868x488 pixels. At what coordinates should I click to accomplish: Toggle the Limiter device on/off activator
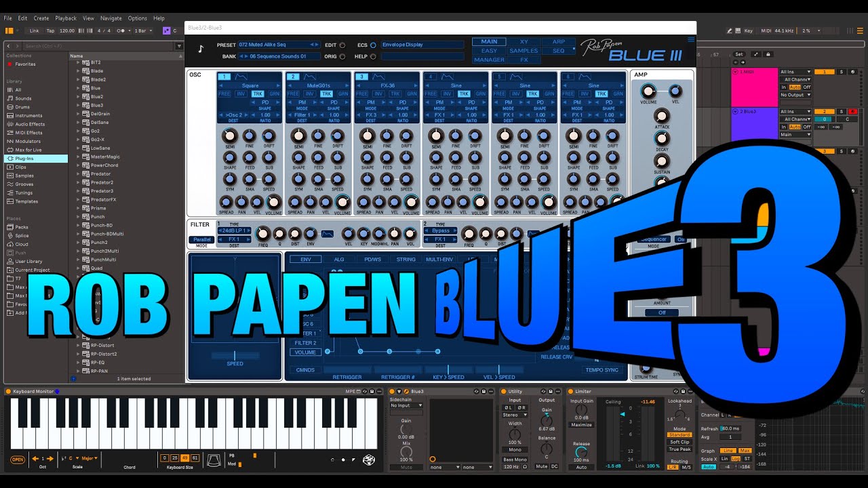[570, 391]
